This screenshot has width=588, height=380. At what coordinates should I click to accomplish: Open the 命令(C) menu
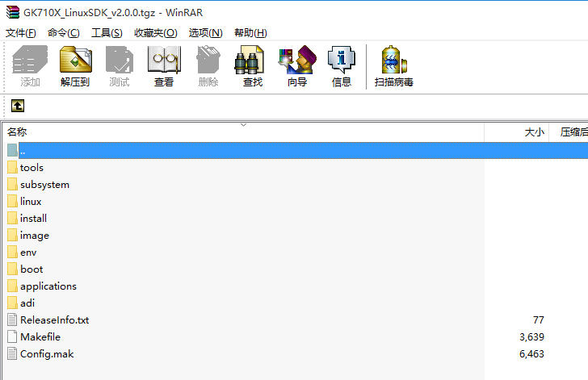(x=63, y=33)
